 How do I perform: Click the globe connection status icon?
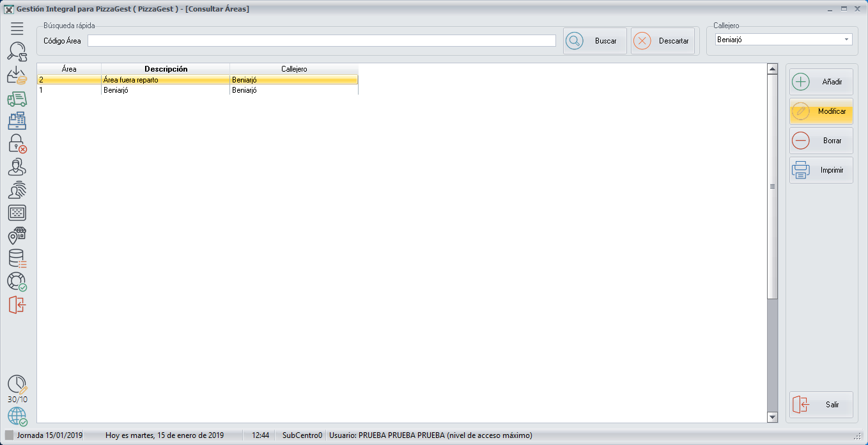17,416
